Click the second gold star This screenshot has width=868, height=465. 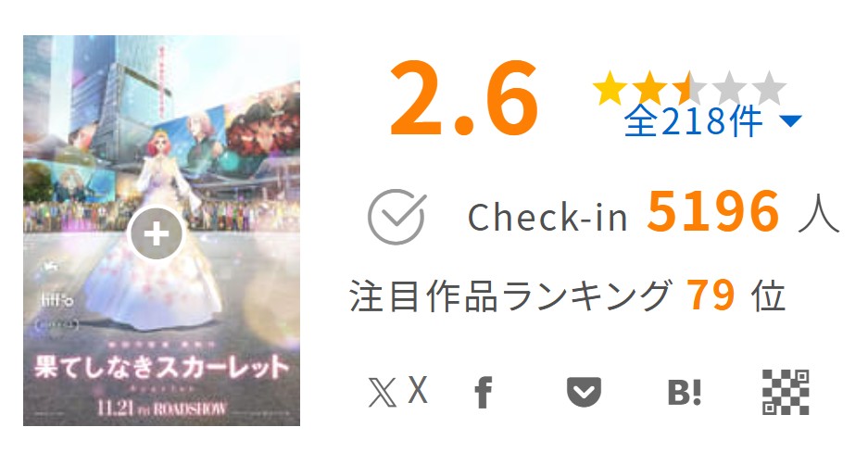[650, 87]
